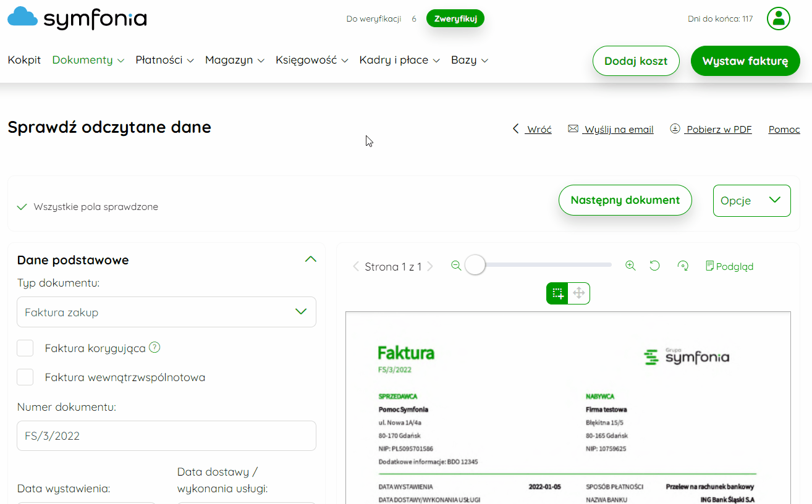The image size is (812, 504).
Task: Tick the Faktura wewnątrzwspólnotowa checkbox
Action: [x=25, y=377]
